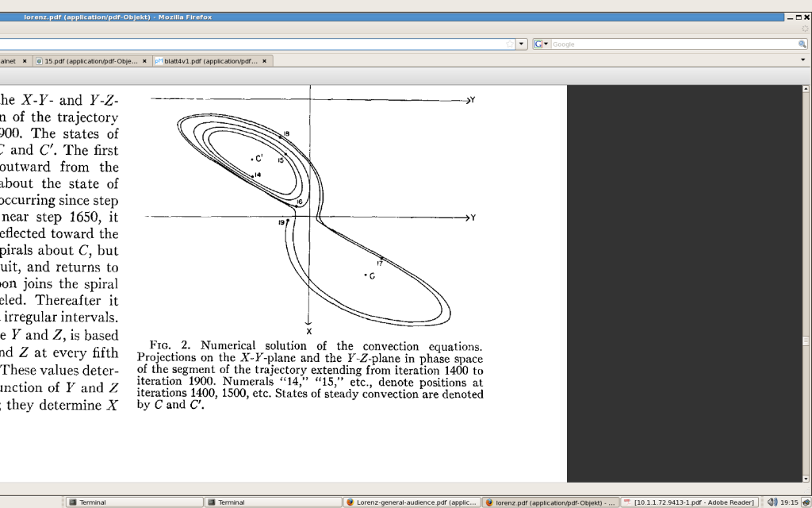Switch to the 15.pdf tab
The height and width of the screenshot is (508, 812).
[x=90, y=60]
